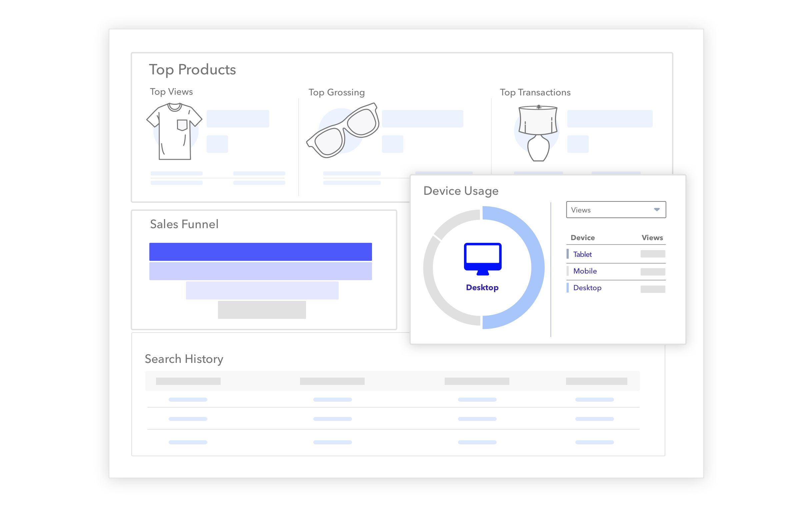The height and width of the screenshot is (519, 812).
Task: Click the sunglasses product icon
Action: click(x=343, y=130)
